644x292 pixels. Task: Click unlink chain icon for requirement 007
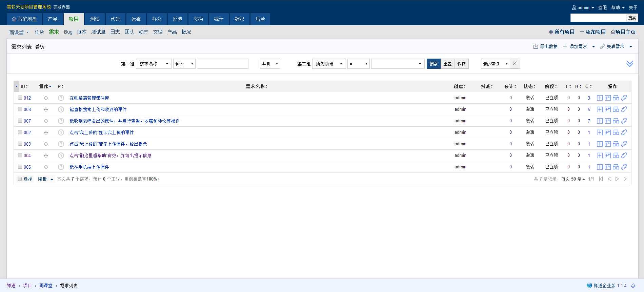(x=624, y=121)
